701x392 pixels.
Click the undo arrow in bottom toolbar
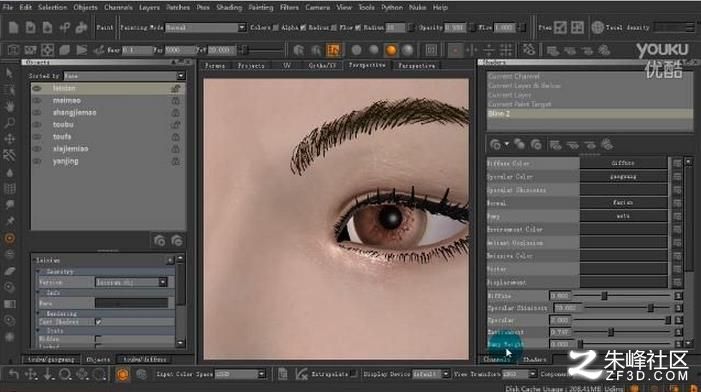click(13, 374)
